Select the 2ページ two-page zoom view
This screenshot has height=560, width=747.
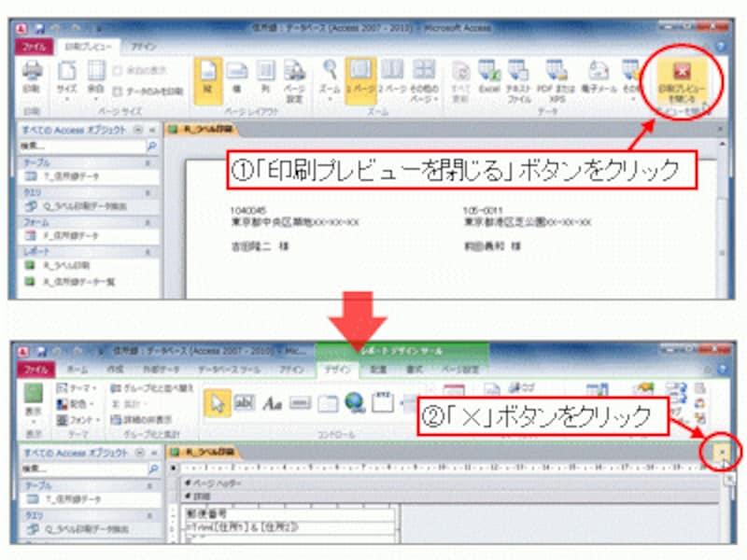click(392, 77)
